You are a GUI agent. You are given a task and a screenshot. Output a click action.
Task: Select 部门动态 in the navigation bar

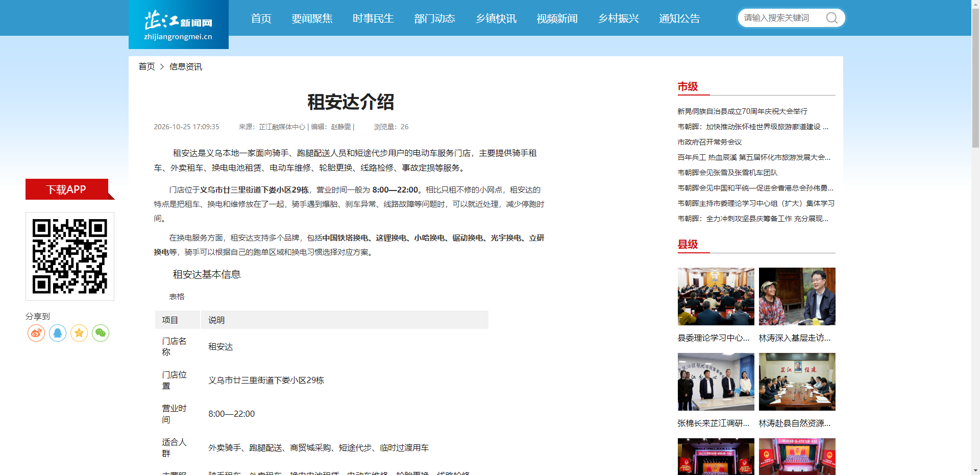(434, 18)
